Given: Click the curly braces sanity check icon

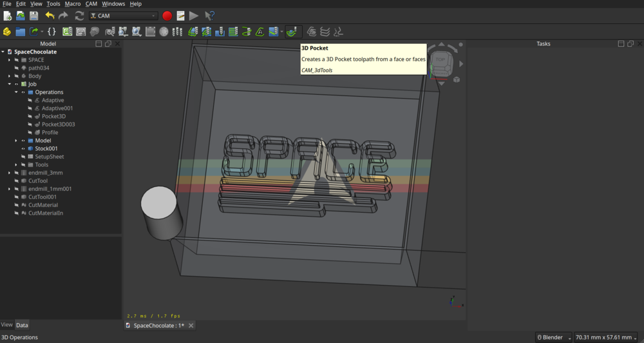Looking at the screenshot, I should [52, 32].
